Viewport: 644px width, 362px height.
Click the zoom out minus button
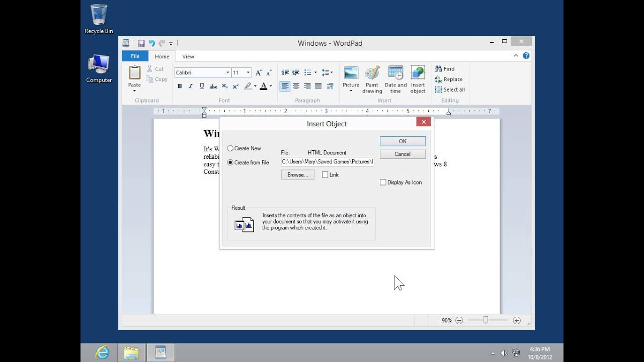point(459,320)
